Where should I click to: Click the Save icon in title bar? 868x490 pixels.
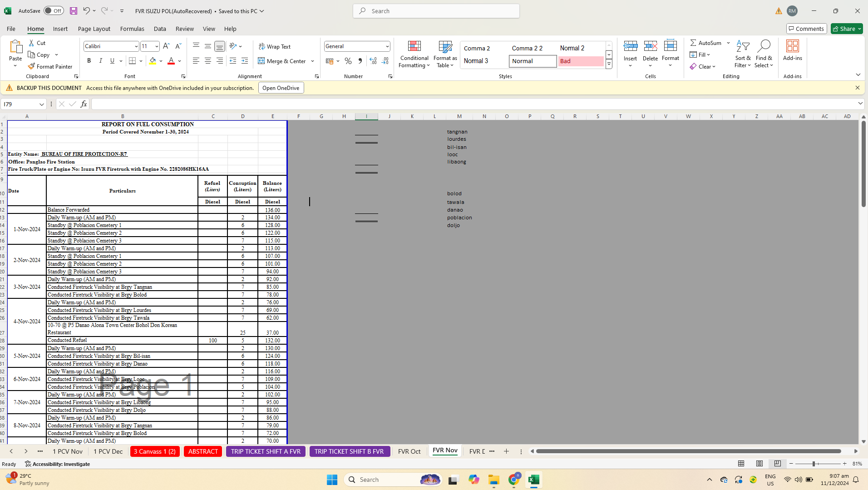click(74, 11)
